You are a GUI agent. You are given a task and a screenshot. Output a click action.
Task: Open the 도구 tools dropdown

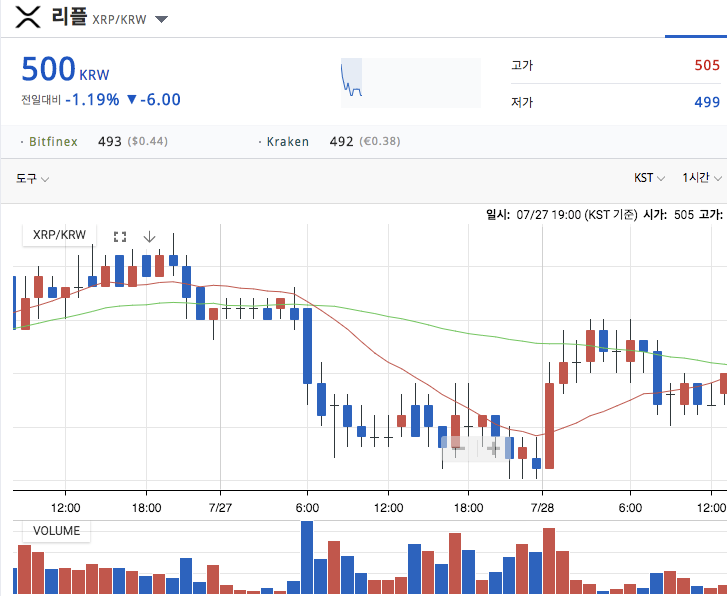32,179
